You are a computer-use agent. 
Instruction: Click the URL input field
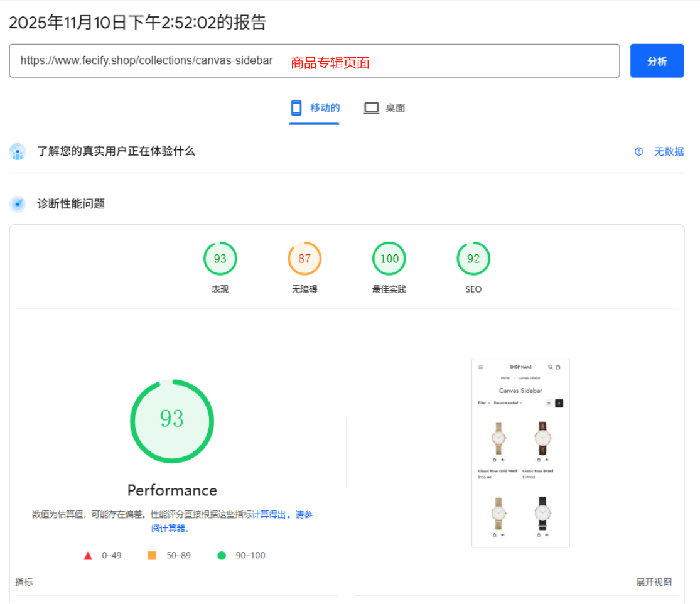(x=314, y=61)
